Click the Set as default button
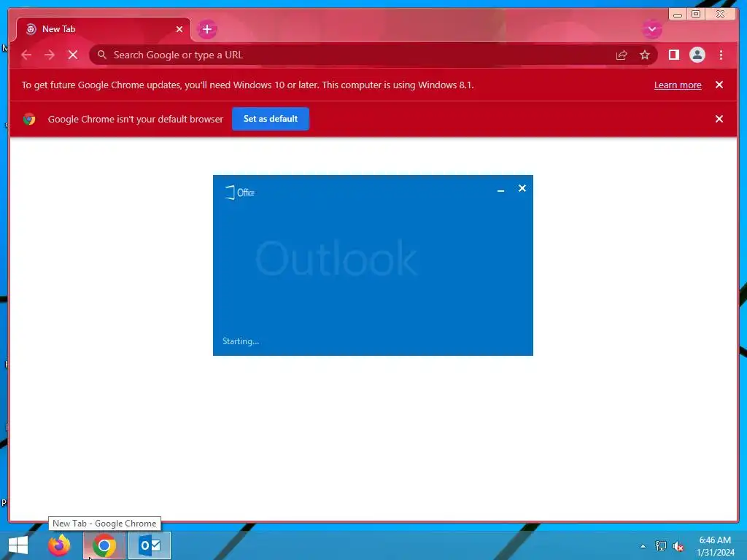747x560 pixels. click(270, 119)
